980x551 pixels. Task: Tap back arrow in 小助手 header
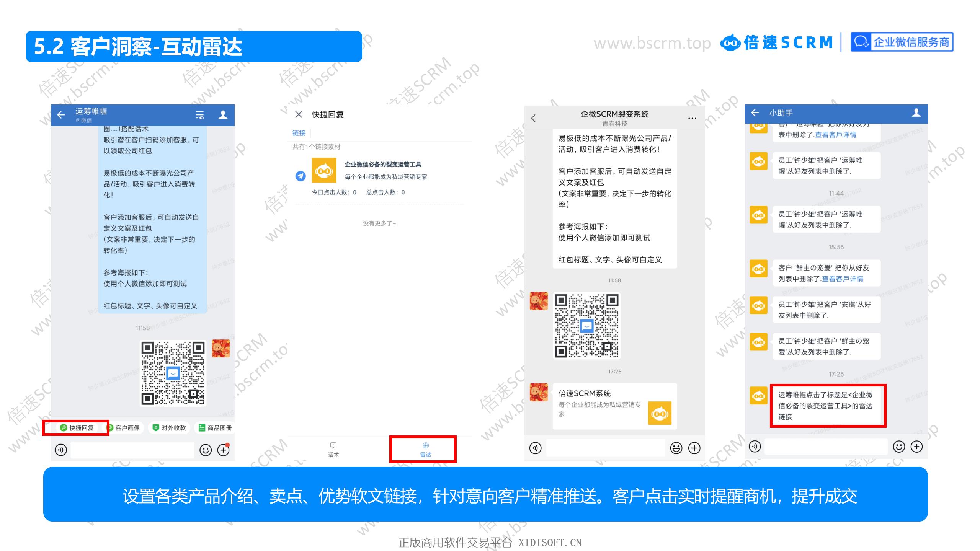click(755, 113)
